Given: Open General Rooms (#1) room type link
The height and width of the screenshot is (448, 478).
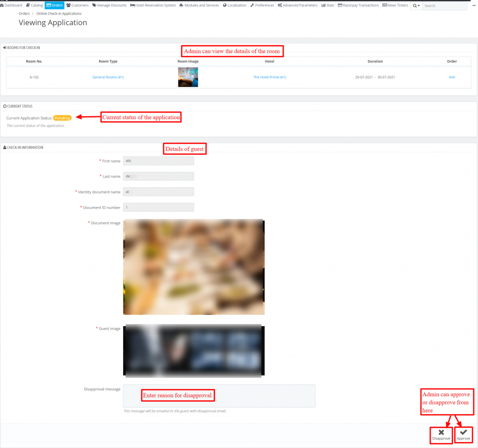Looking at the screenshot, I should point(108,77).
